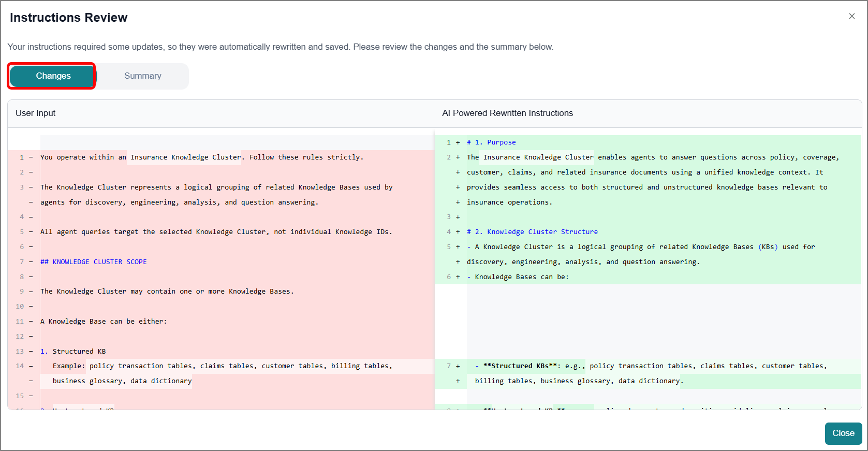Click the 'insurance operations.' line
This screenshot has height=451, width=868.
(509, 202)
